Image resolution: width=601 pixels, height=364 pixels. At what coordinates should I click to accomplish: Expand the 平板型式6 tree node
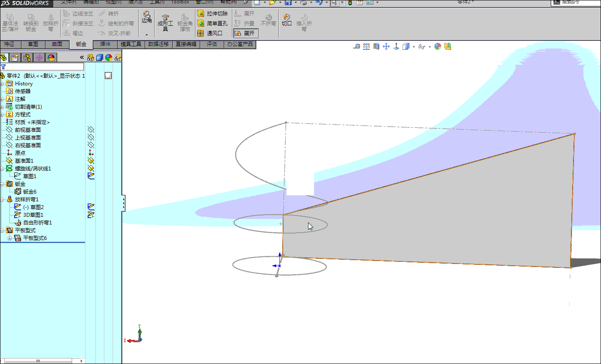click(x=9, y=238)
